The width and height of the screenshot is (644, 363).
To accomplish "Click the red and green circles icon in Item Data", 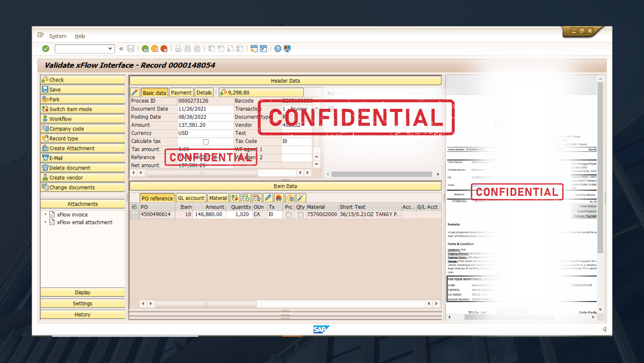I will (x=235, y=198).
